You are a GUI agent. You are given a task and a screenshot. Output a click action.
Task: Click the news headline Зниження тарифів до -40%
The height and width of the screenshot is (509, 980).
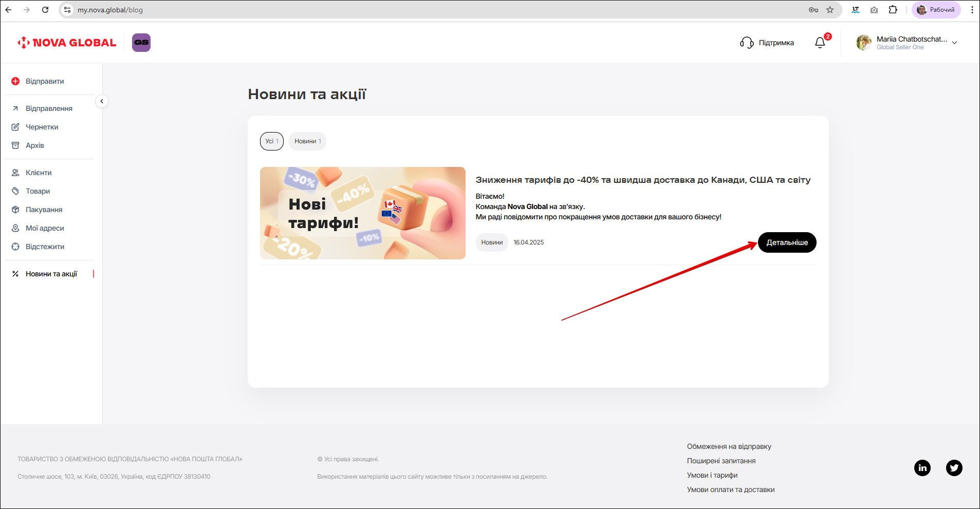pos(643,180)
